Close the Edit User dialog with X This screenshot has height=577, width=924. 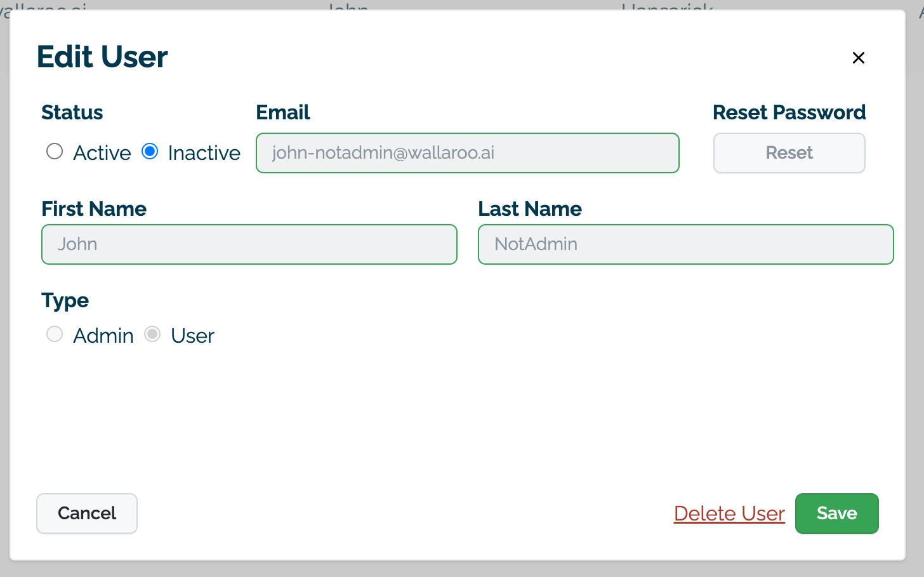click(x=858, y=58)
